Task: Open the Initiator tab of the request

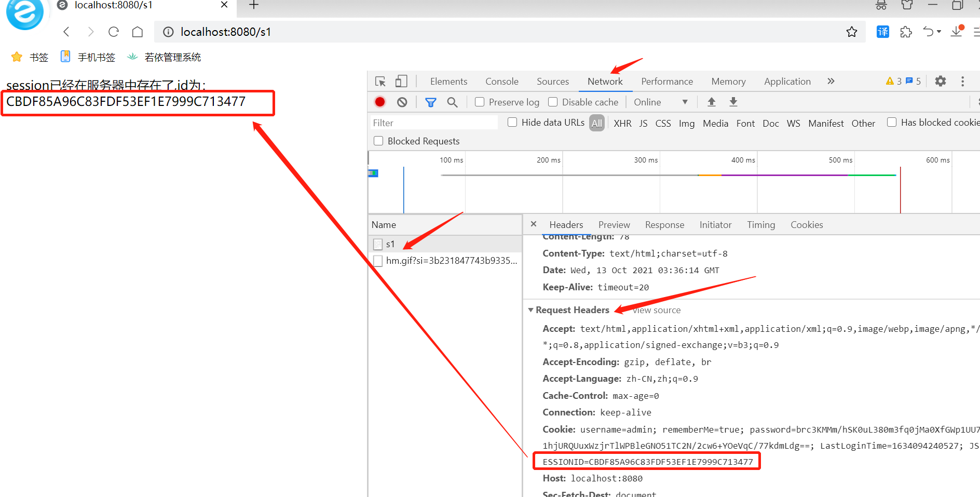Action: (715, 225)
